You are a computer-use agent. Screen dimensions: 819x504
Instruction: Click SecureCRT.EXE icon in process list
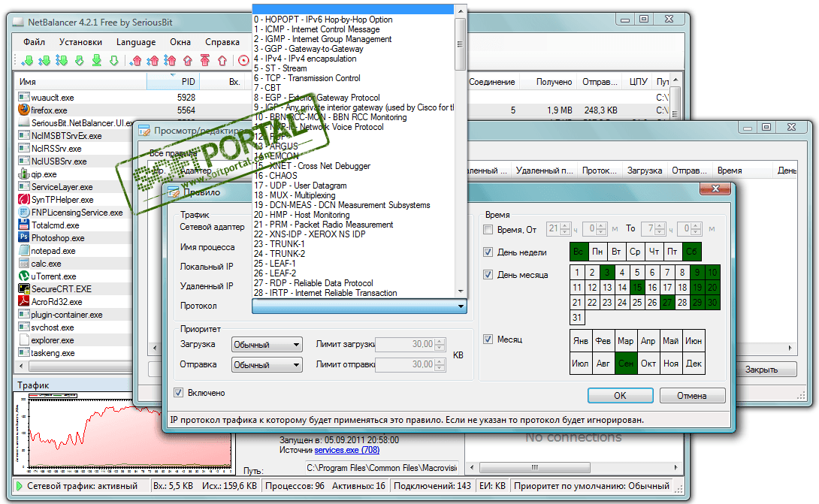24,288
